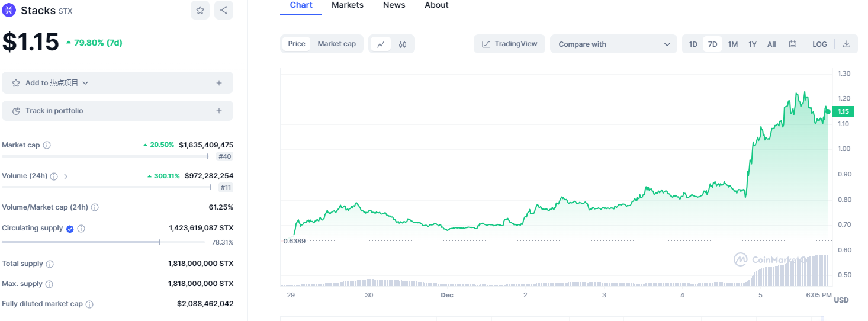The image size is (868, 321).
Task: Go to the News tab
Action: pyautogui.click(x=394, y=5)
